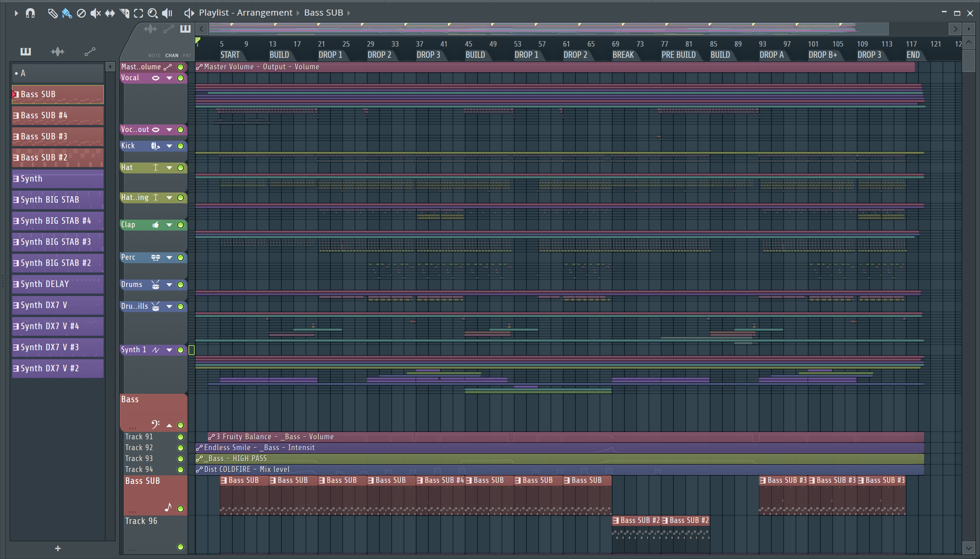Mute the Clap track
This screenshot has height=559, width=980.
coord(180,225)
